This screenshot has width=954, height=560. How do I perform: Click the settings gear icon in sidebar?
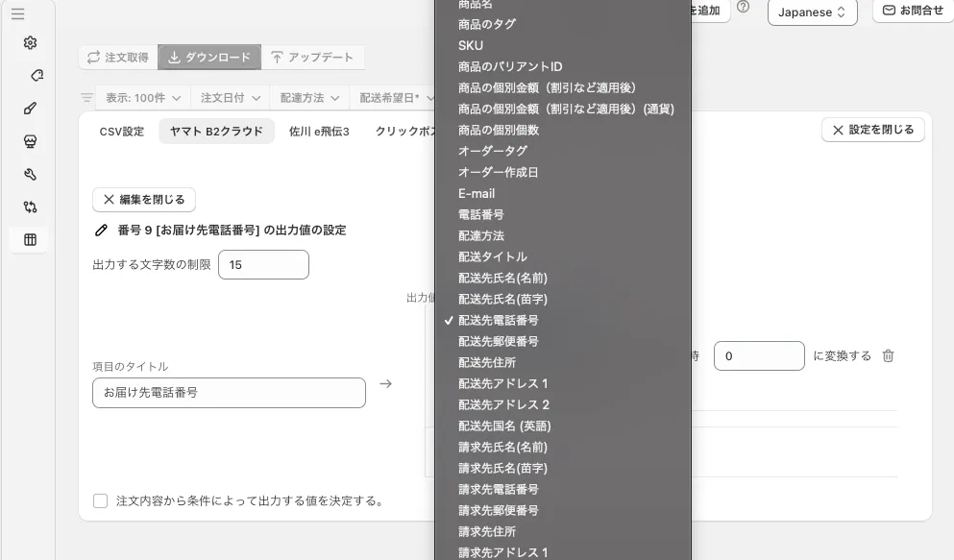point(30,43)
